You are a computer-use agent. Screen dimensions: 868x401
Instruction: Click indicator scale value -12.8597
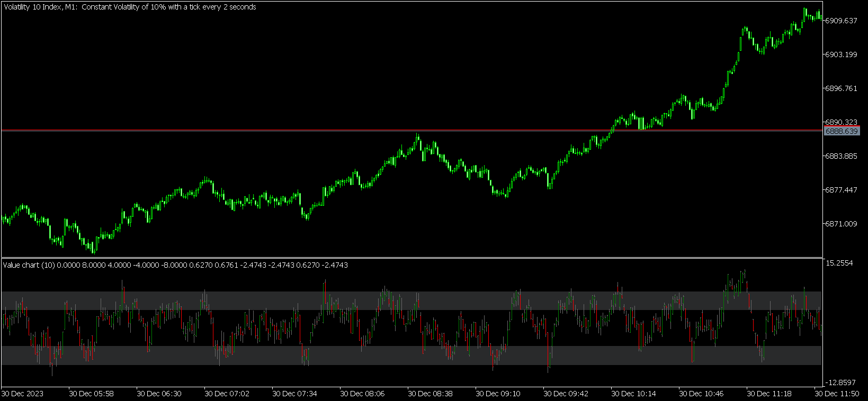click(x=839, y=382)
